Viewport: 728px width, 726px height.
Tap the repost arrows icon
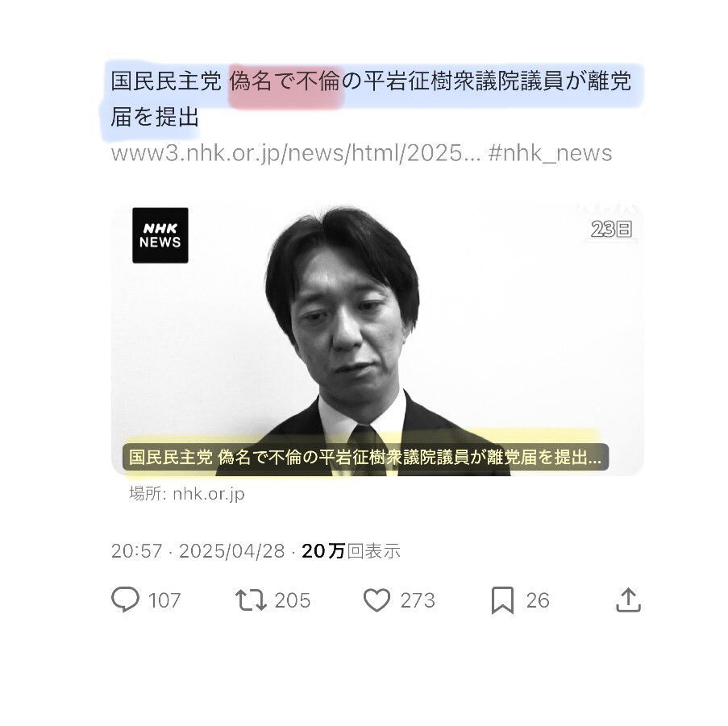point(251,599)
